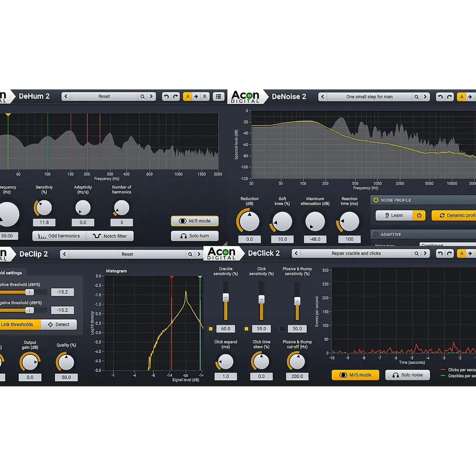Toggle M/S mode in DeHum 2

pos(194,221)
